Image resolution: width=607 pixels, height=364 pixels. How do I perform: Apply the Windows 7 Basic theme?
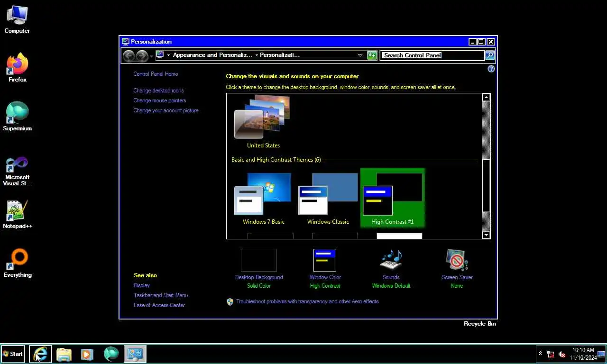click(263, 198)
